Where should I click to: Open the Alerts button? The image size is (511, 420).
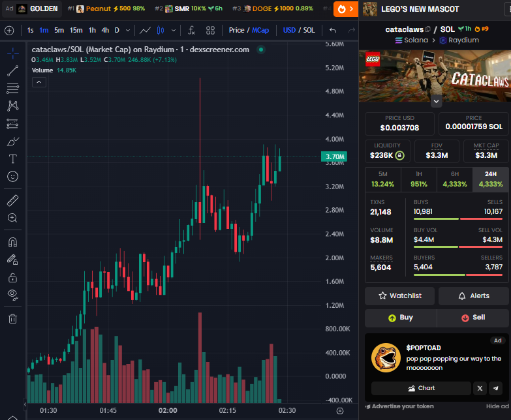pyautogui.click(x=474, y=295)
